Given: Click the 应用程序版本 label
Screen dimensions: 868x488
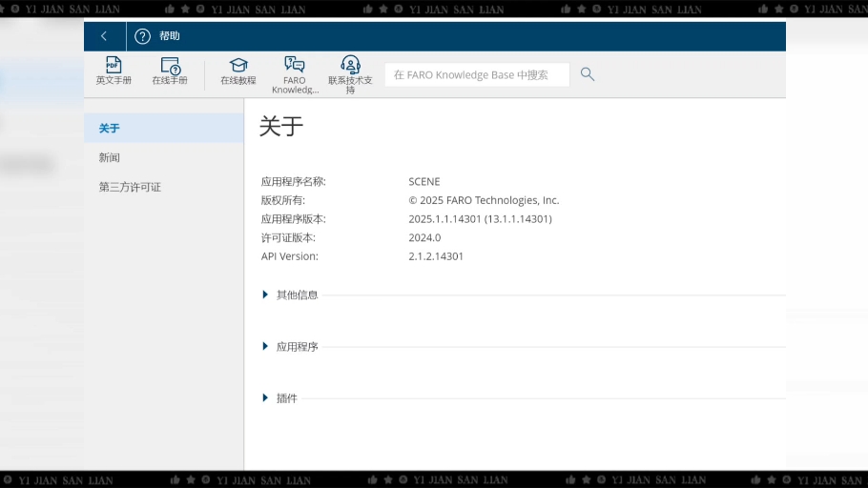Looking at the screenshot, I should pos(294,219).
